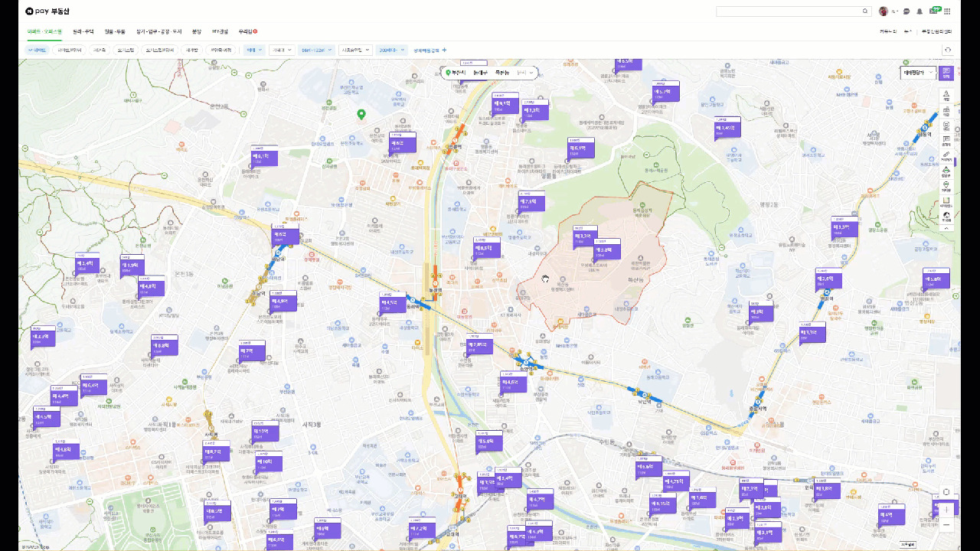Click the search magnifier icon

tap(865, 11)
